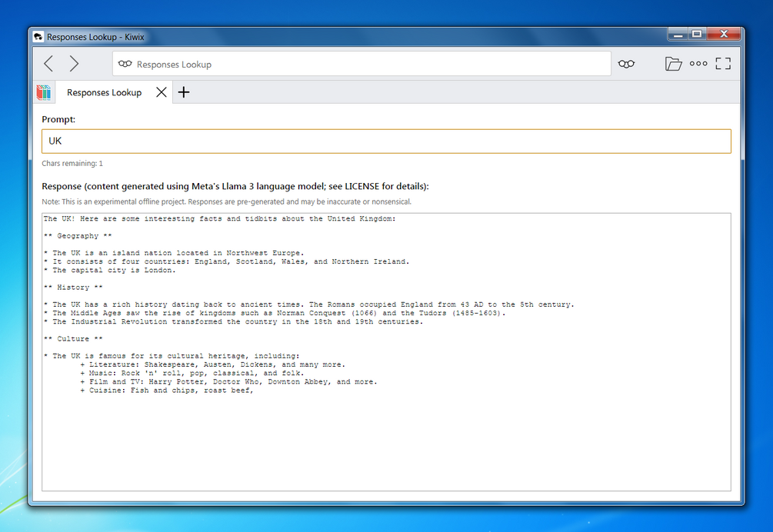Click the '** Culture **' heading text

click(73, 339)
